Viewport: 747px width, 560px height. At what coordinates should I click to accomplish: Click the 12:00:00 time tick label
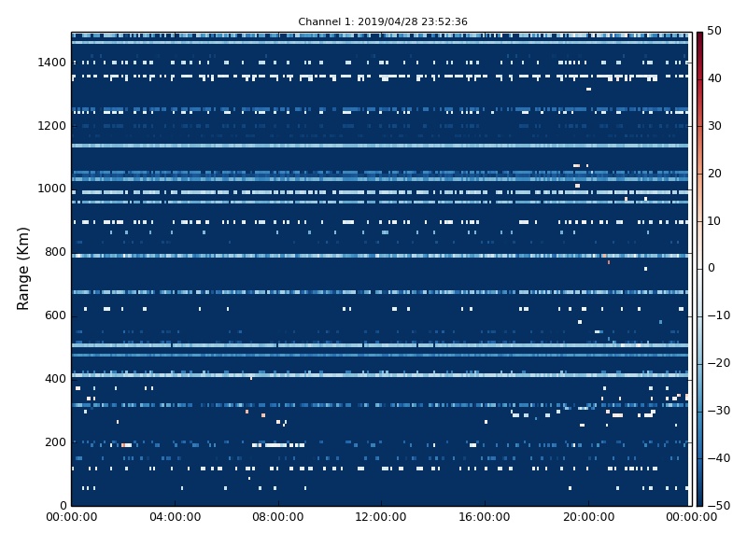coord(381,517)
